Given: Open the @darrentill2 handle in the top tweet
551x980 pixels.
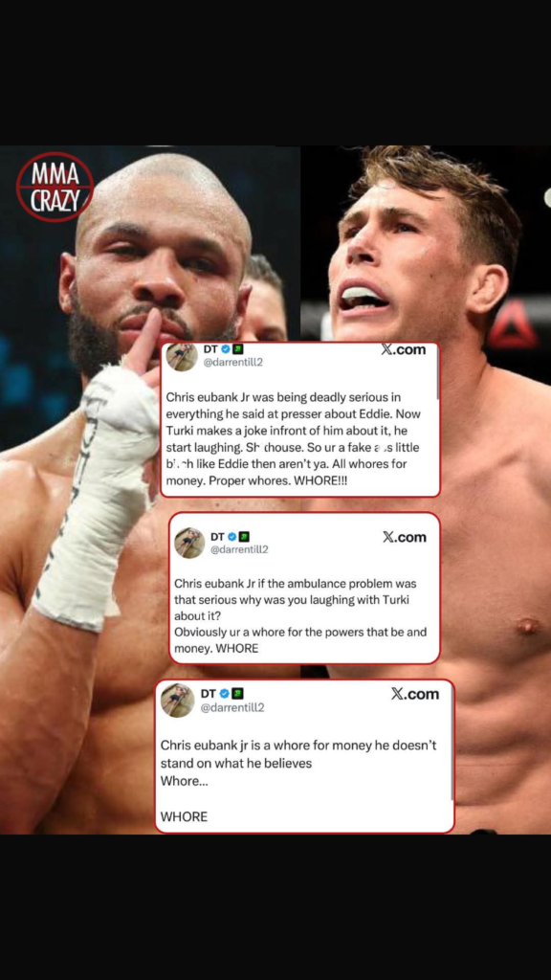Looking at the screenshot, I should [x=233, y=362].
